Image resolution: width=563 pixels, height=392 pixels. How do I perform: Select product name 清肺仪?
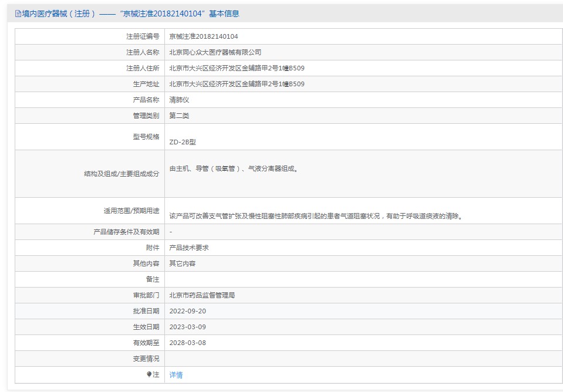pyautogui.click(x=179, y=100)
